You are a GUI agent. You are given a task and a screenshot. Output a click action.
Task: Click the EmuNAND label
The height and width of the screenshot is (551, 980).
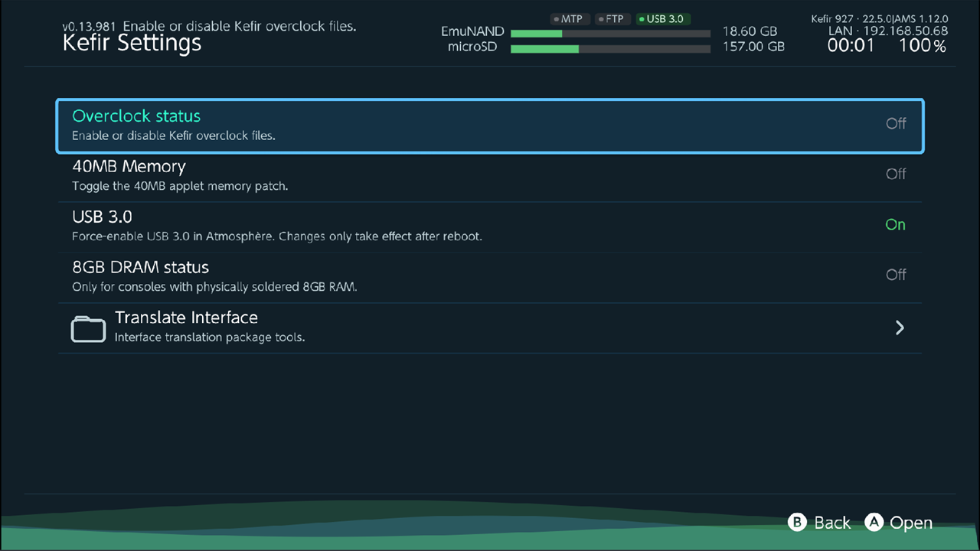tap(472, 32)
